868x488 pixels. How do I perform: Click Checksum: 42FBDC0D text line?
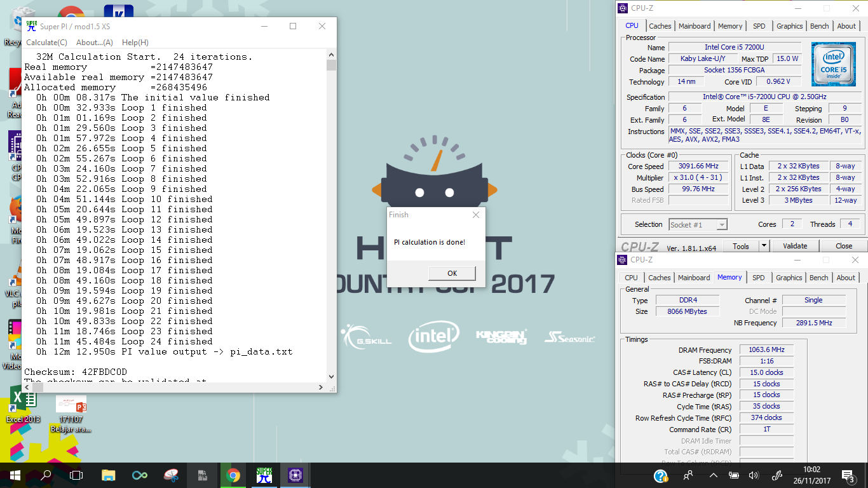pyautogui.click(x=76, y=372)
